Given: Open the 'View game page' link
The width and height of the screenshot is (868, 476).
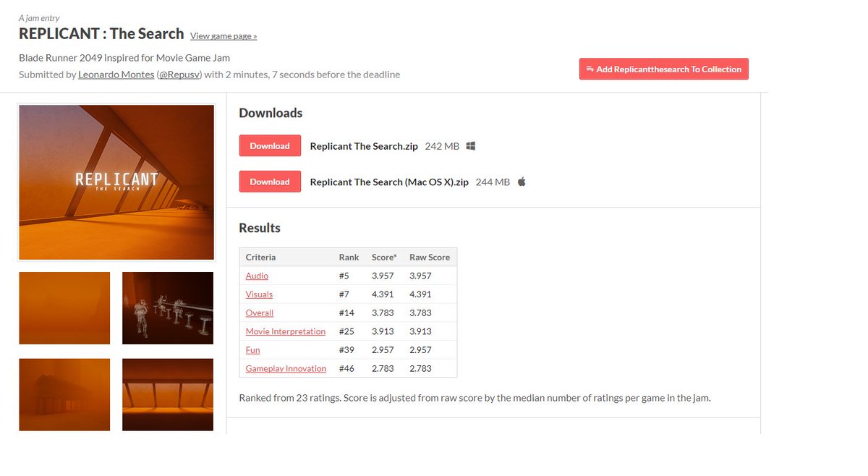Looking at the screenshot, I should [224, 36].
